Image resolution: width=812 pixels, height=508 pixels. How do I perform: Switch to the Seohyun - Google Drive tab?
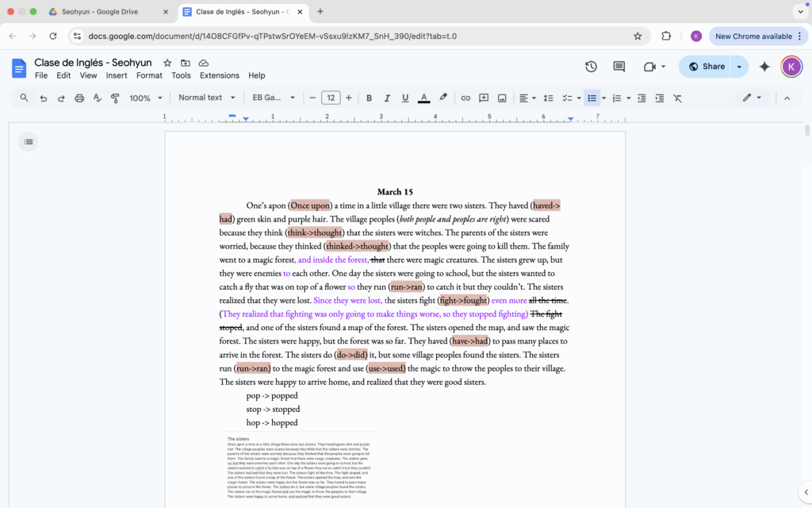click(x=107, y=12)
